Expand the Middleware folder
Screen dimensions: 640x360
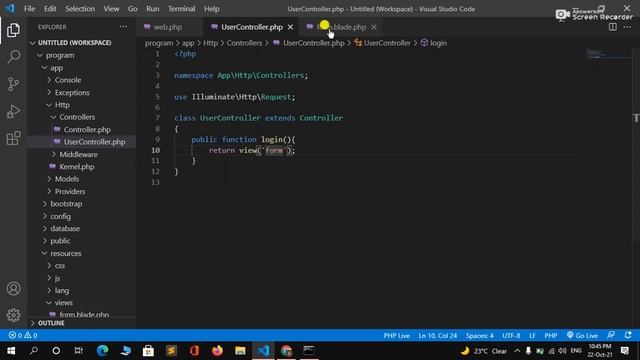[x=78, y=154]
